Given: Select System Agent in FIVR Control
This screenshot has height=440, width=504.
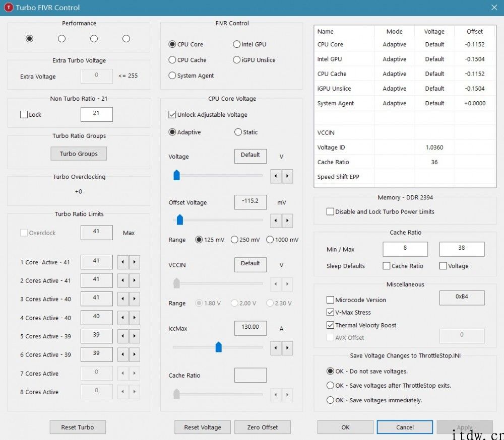Looking at the screenshot, I should tap(191, 76).
